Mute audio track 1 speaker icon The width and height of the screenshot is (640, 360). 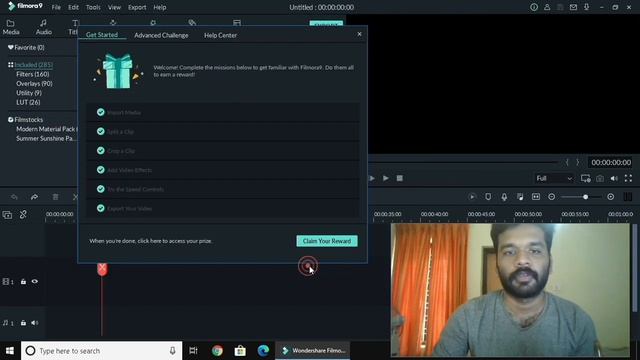coord(35,323)
